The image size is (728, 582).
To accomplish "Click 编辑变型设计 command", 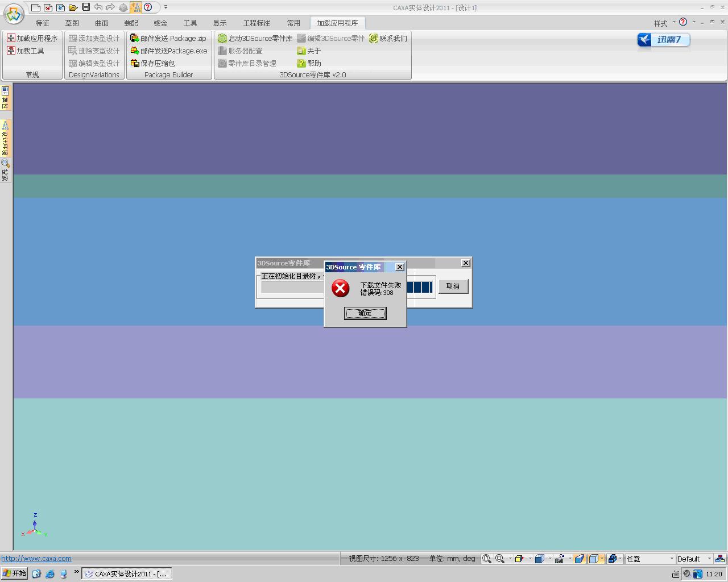I will click(94, 63).
